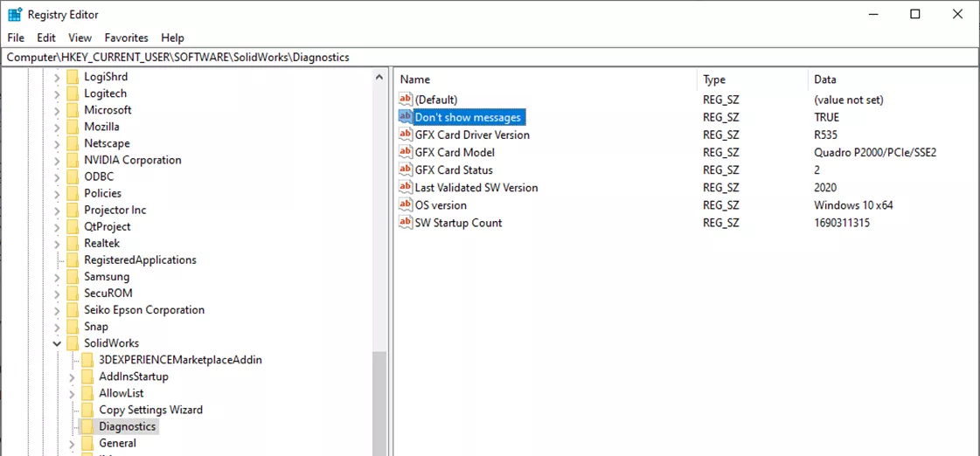The image size is (980, 456).
Task: Click the NVIDIA Corporation folder icon
Action: [x=73, y=160]
